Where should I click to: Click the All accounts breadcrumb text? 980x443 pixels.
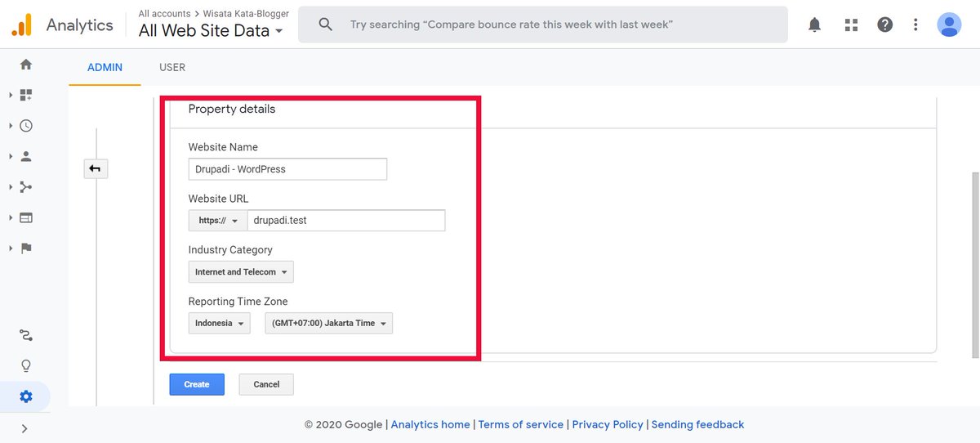pyautogui.click(x=164, y=13)
